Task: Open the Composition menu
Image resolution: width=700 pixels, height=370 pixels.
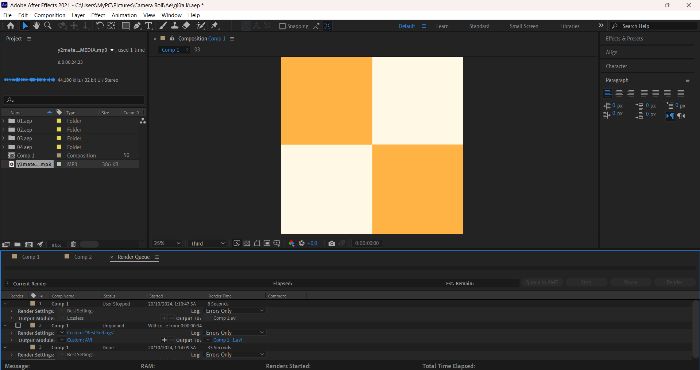Action: (50, 15)
